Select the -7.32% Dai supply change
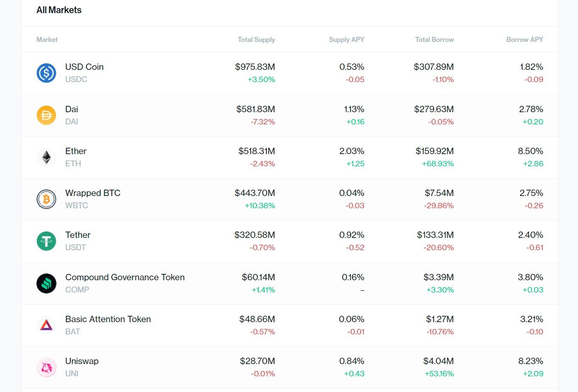578x392 pixels. click(x=263, y=122)
